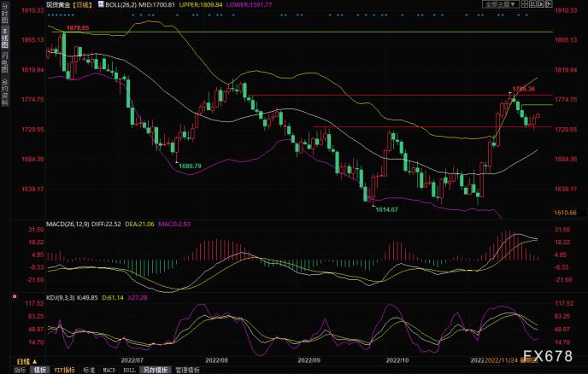Toggle the BOLL indicator in the bottom bar
This screenshot has height=374, width=588.
tap(129, 371)
